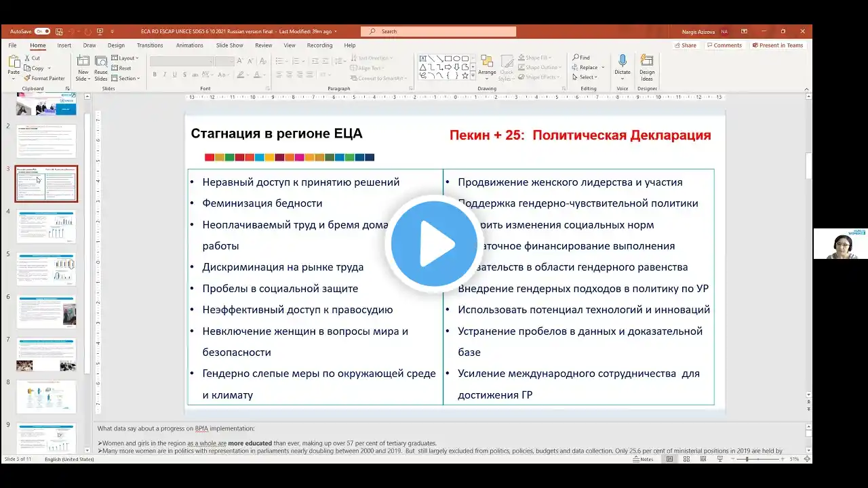Click the Share button
The width and height of the screenshot is (868, 488).
coord(685,45)
